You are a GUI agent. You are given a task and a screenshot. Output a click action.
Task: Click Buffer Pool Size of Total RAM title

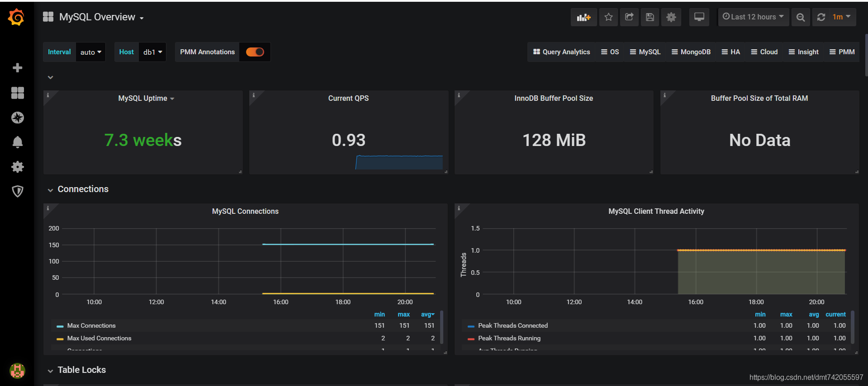759,98
